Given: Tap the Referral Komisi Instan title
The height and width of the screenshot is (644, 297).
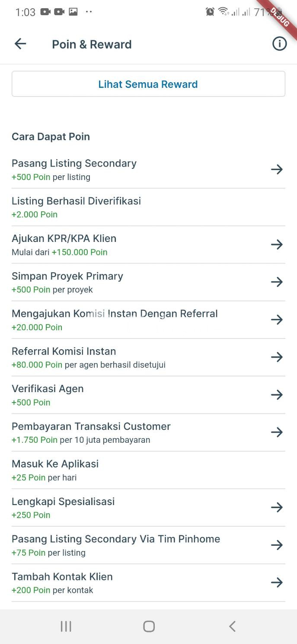Looking at the screenshot, I should [x=64, y=351].
